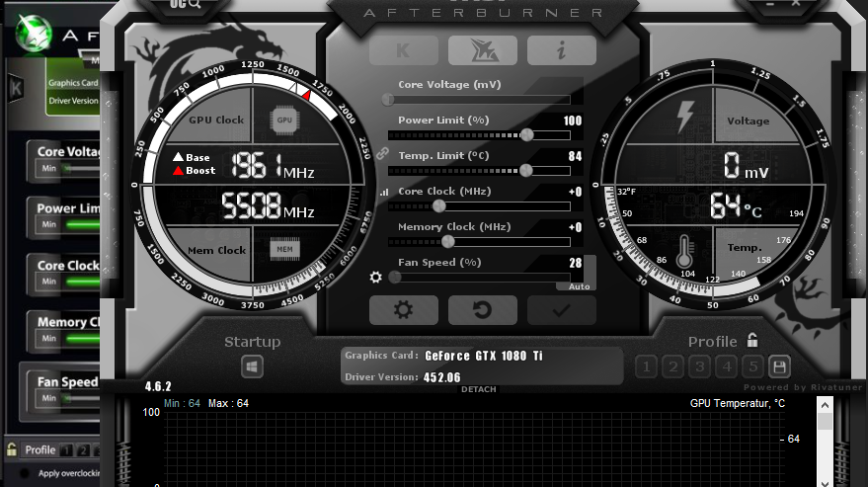Image resolution: width=868 pixels, height=487 pixels.
Task: Open the Kombustor K button
Action: [404, 50]
